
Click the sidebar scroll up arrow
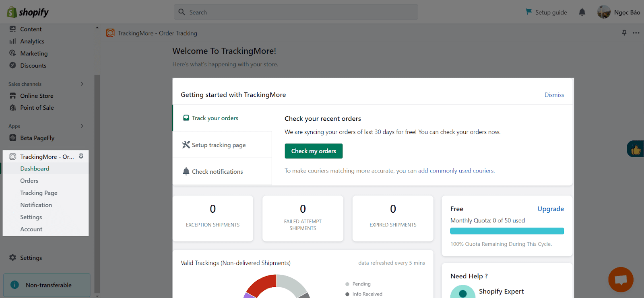coord(97,27)
